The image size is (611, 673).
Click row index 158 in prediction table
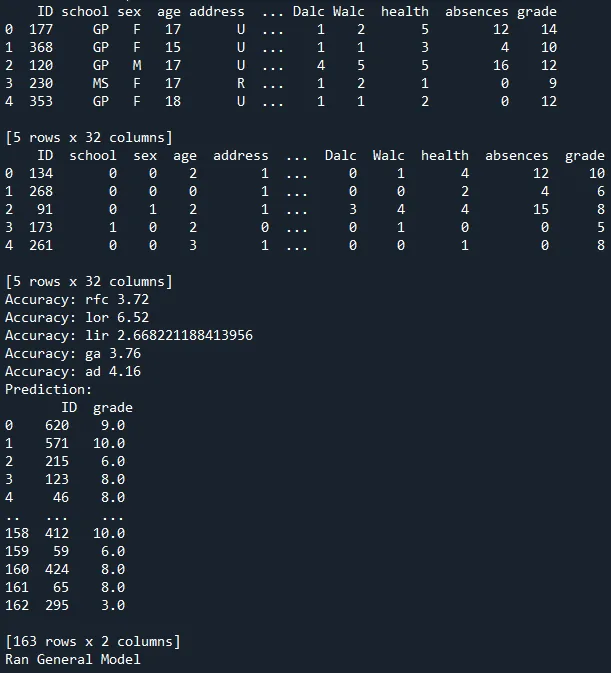coord(17,534)
